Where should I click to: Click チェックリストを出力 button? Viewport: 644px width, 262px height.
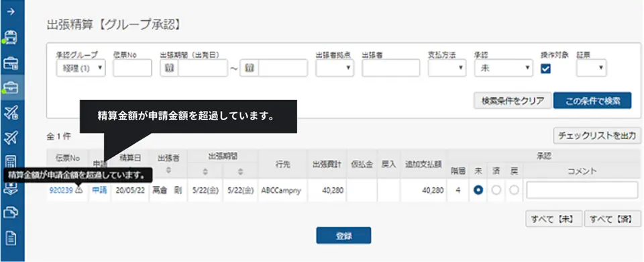597,135
